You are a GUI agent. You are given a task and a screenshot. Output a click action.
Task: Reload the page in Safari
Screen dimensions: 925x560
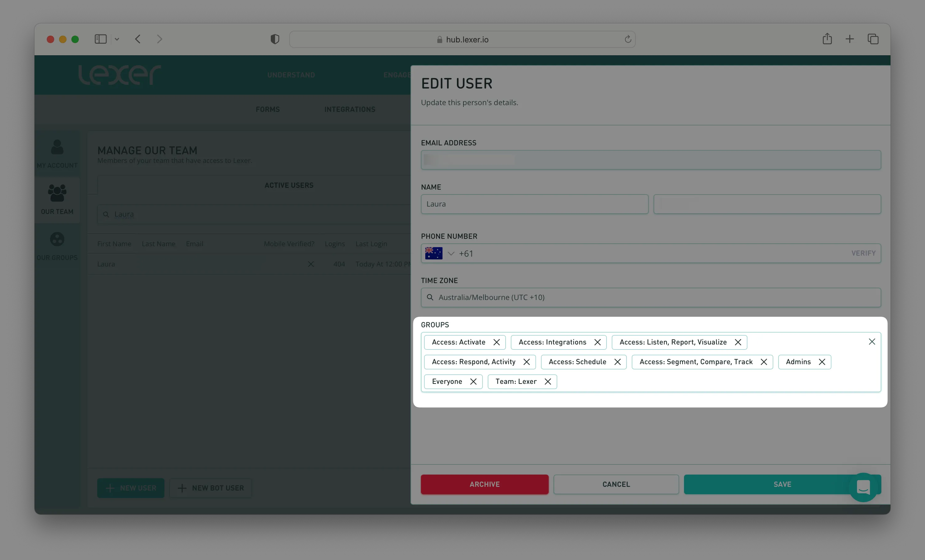coord(628,39)
